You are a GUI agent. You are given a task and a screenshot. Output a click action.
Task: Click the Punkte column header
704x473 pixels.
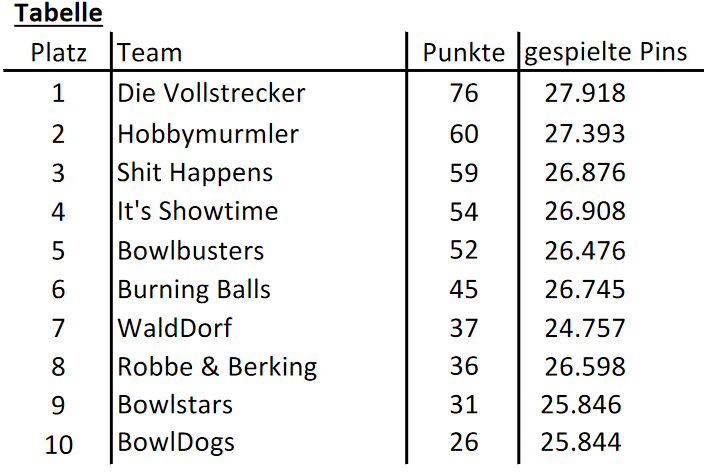pos(464,53)
